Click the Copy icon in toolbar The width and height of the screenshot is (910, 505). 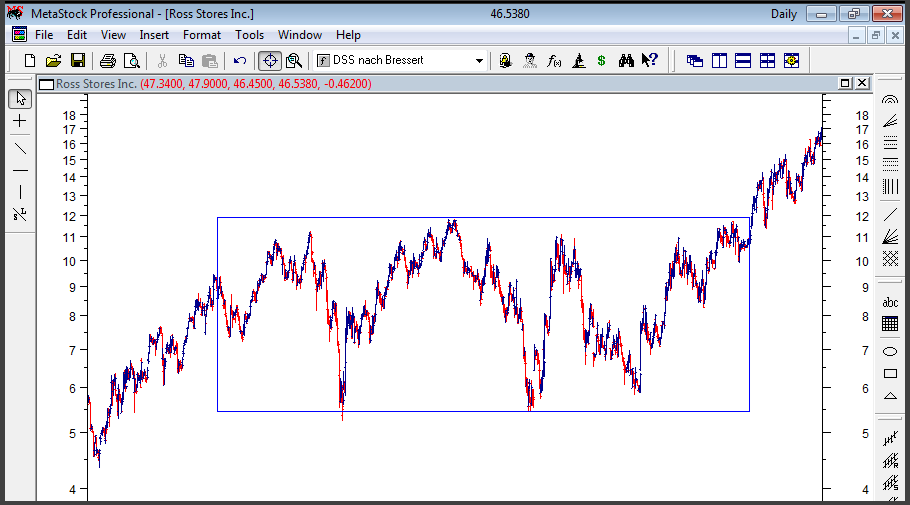point(186,60)
